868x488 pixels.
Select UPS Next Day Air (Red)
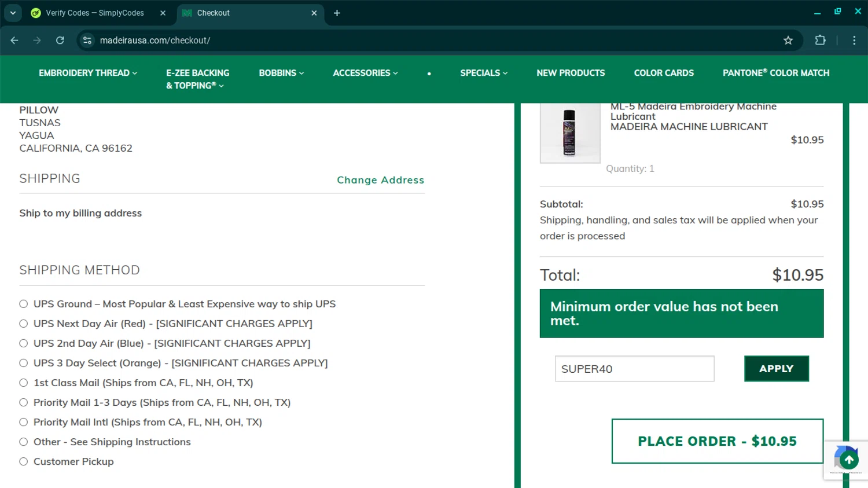pos(24,324)
